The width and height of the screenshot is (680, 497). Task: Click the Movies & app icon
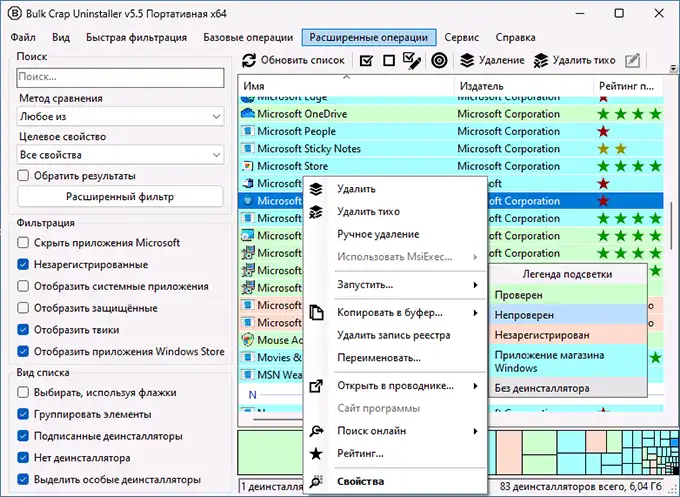(x=248, y=357)
